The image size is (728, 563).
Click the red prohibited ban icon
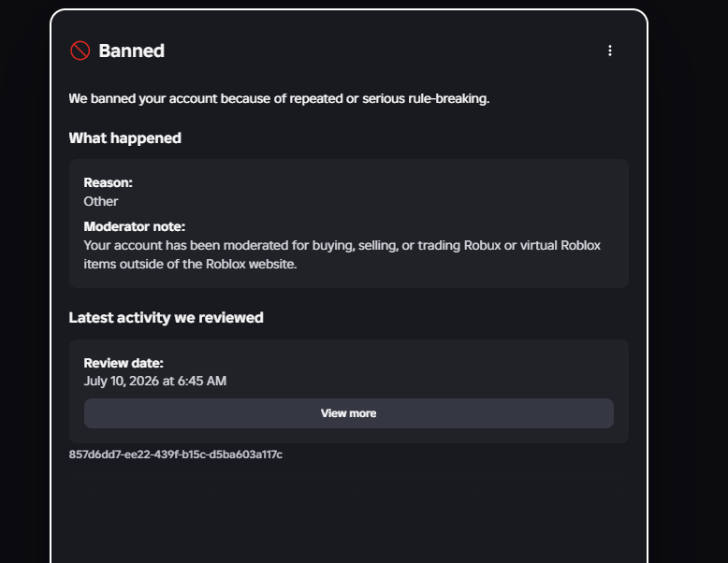tap(80, 51)
